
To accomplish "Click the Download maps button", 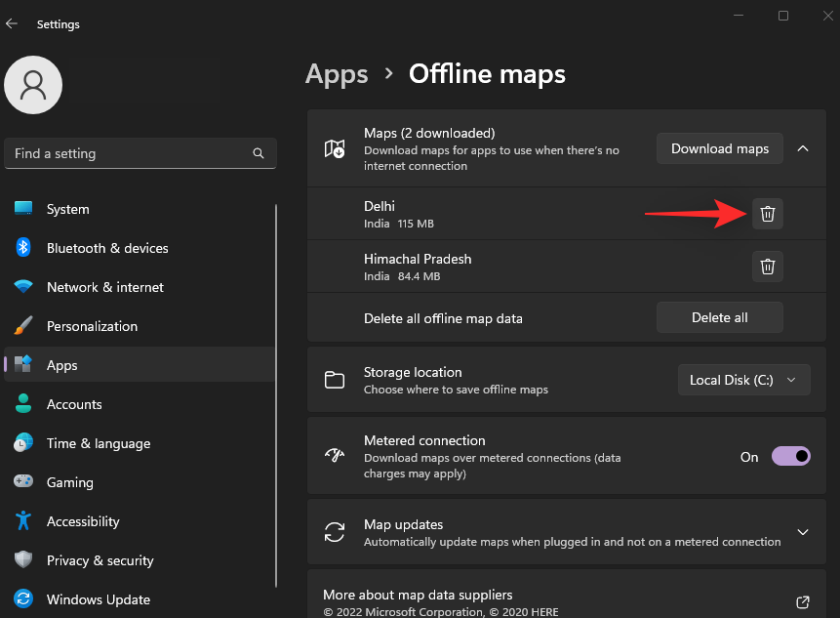I will pos(719,148).
